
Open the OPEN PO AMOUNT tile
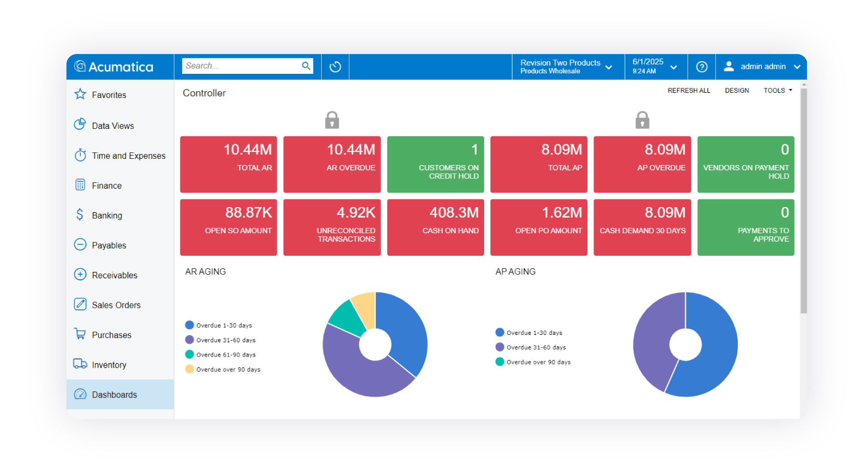click(539, 227)
